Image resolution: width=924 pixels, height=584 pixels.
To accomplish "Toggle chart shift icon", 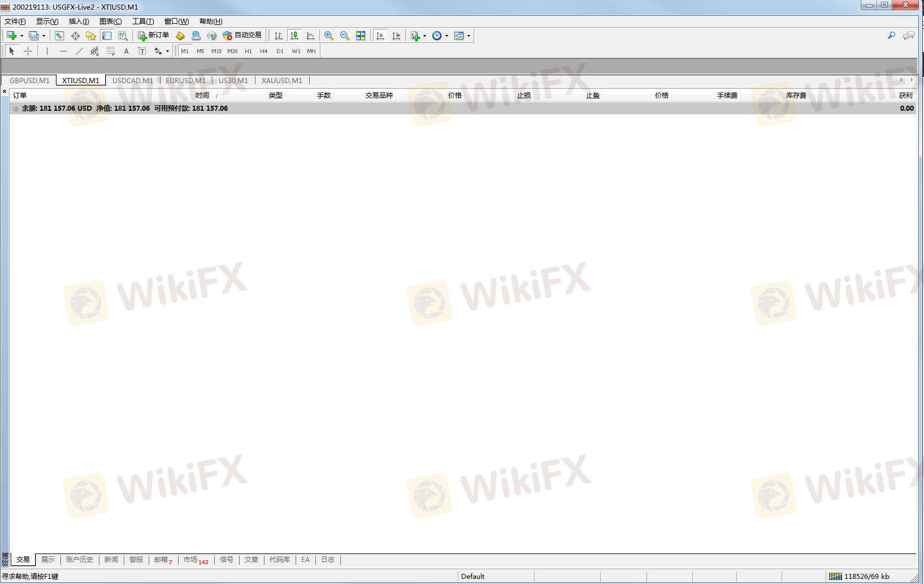I will click(x=396, y=36).
